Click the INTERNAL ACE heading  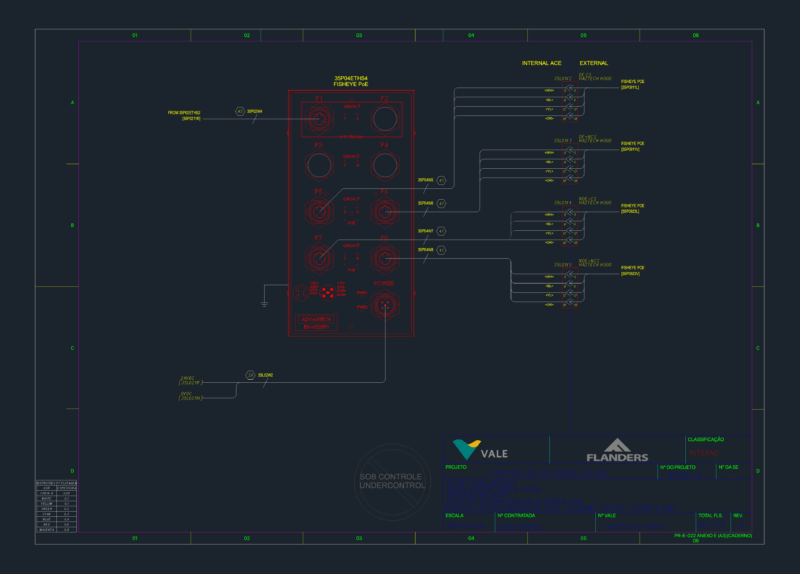541,63
